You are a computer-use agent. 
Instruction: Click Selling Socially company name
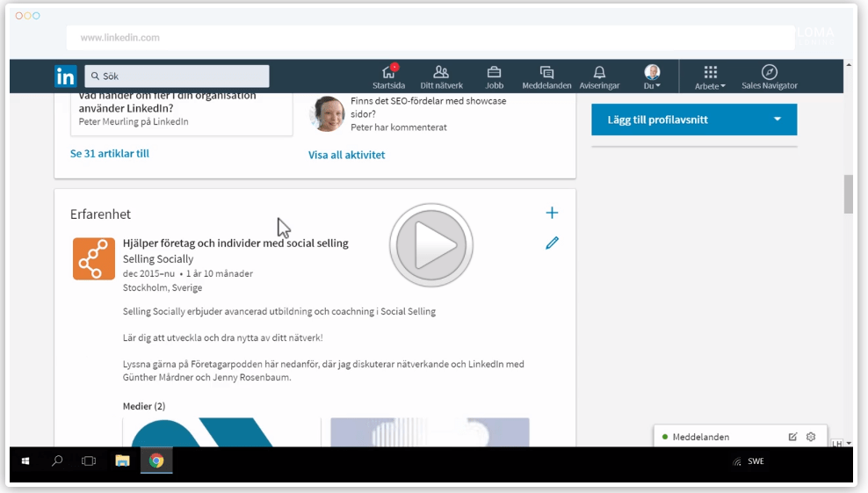pos(158,259)
